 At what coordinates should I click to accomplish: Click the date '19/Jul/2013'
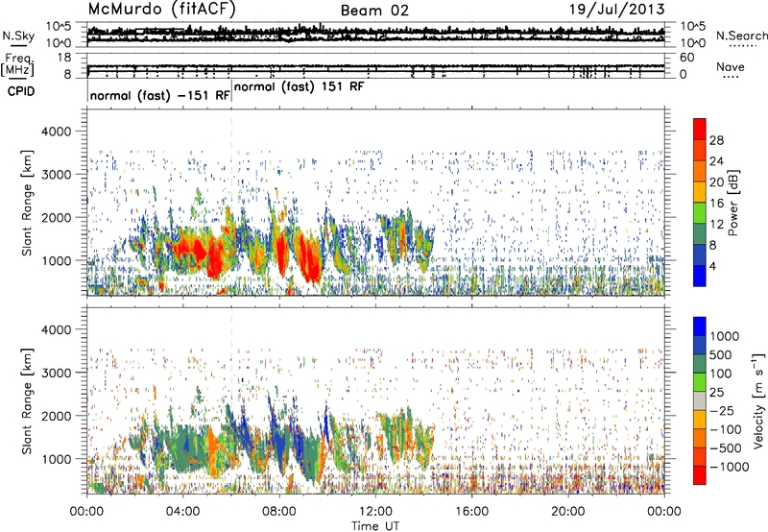tap(617, 10)
